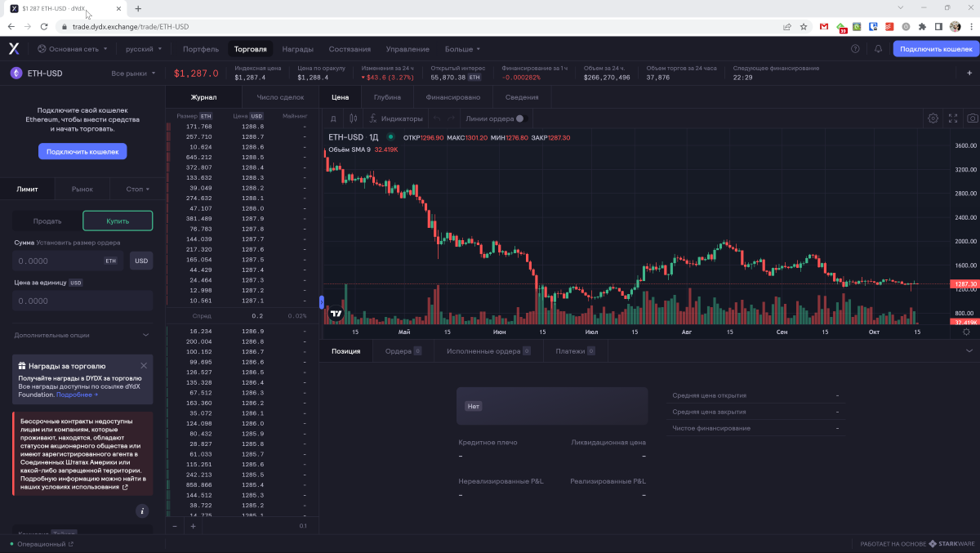
Task: Open the Финансировано tab
Action: coord(453,97)
